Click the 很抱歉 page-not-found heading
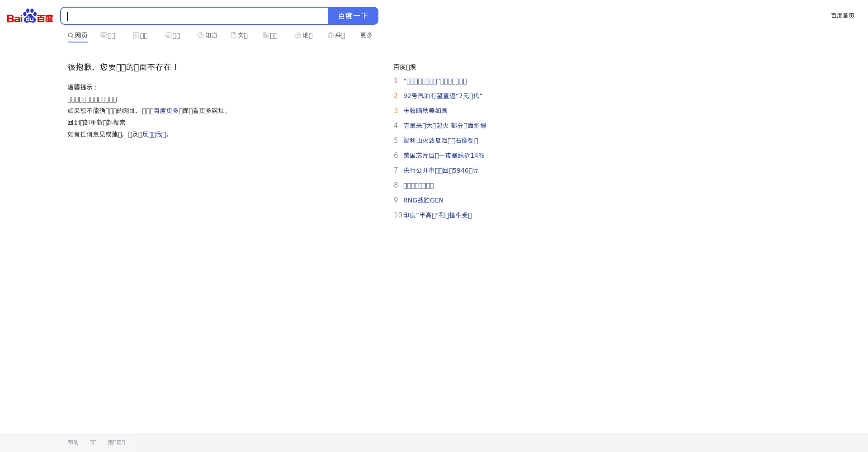 point(123,67)
